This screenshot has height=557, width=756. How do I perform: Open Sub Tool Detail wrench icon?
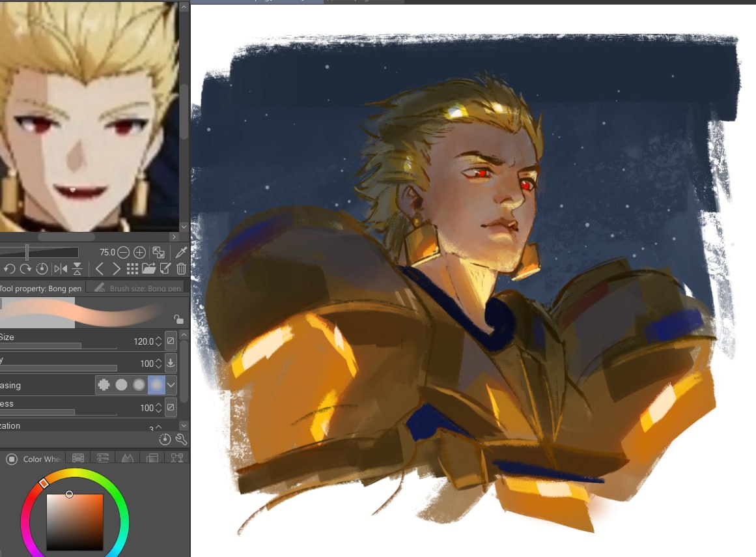pos(181,439)
